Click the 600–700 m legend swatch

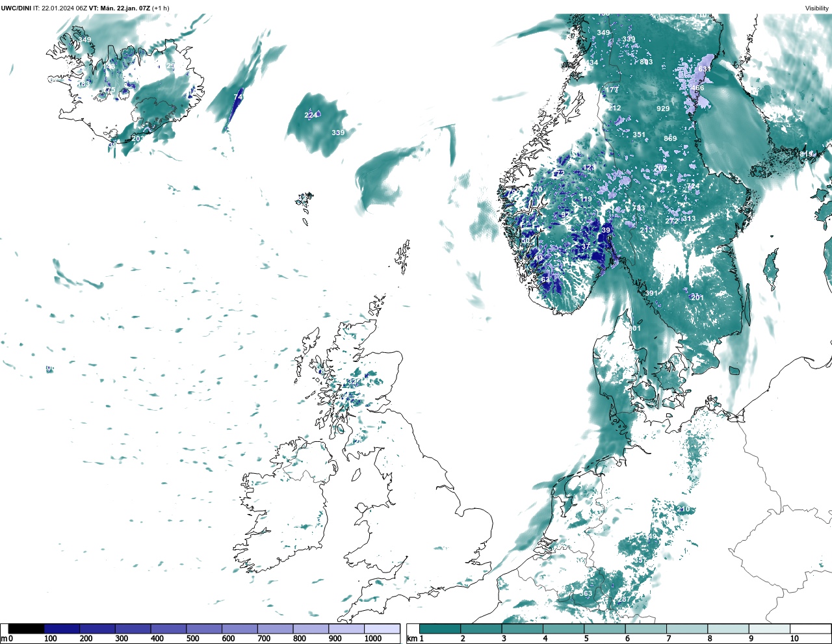pyautogui.click(x=240, y=629)
